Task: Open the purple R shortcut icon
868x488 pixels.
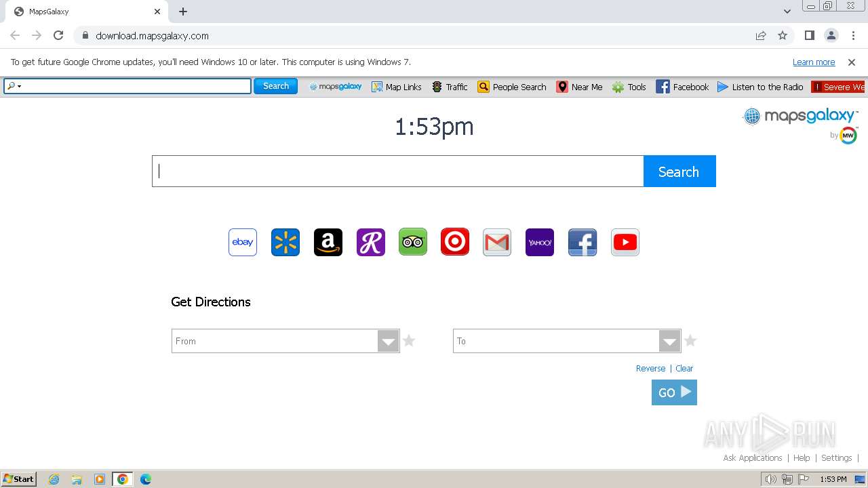Action: [371, 242]
